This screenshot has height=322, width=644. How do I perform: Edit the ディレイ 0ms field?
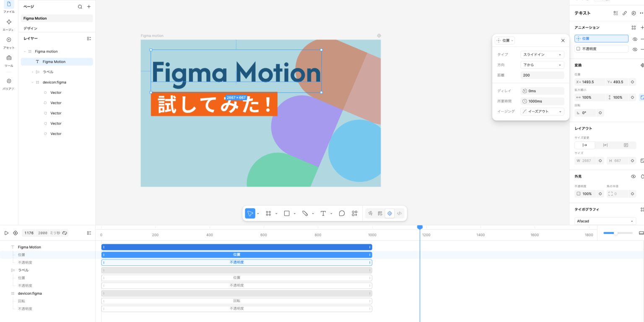click(542, 91)
